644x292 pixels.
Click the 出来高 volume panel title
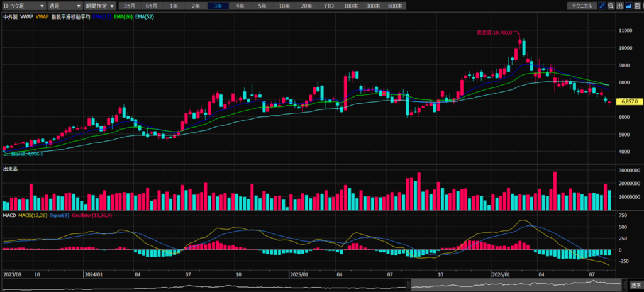click(10, 169)
